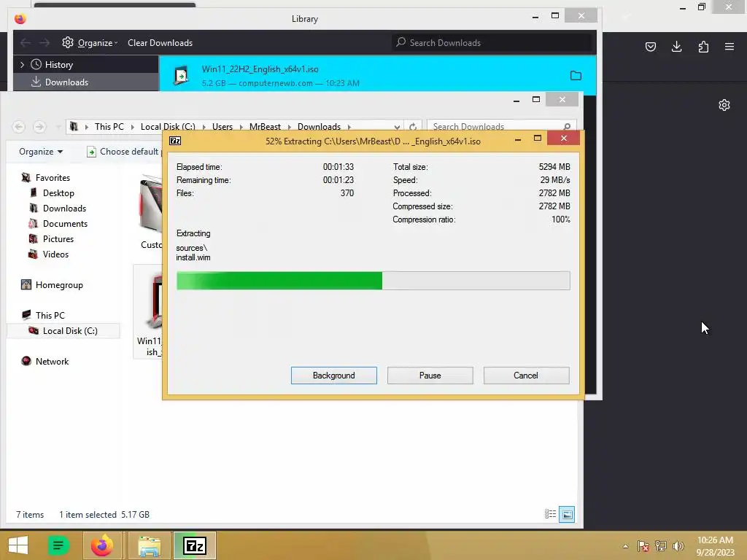Image resolution: width=747 pixels, height=560 pixels.
Task: Click Downloads breadcrumb in address bar
Action: pyautogui.click(x=319, y=127)
